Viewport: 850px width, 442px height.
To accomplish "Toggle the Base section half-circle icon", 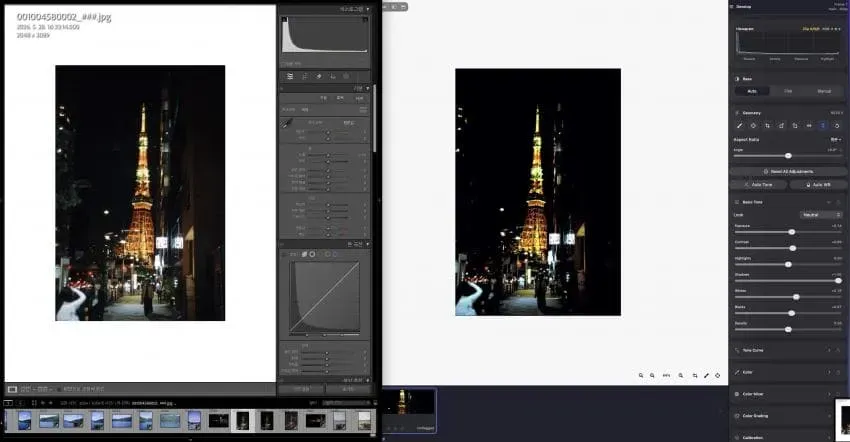I will pyautogui.click(x=737, y=79).
